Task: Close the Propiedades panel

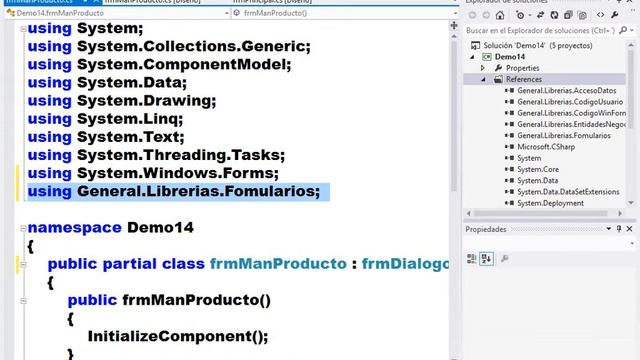Action: (629, 229)
